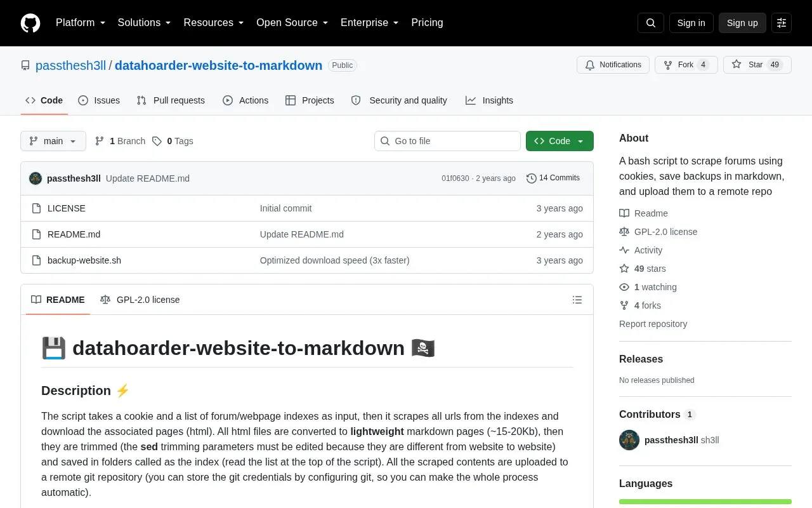Open backup-website.sh file

pos(84,260)
